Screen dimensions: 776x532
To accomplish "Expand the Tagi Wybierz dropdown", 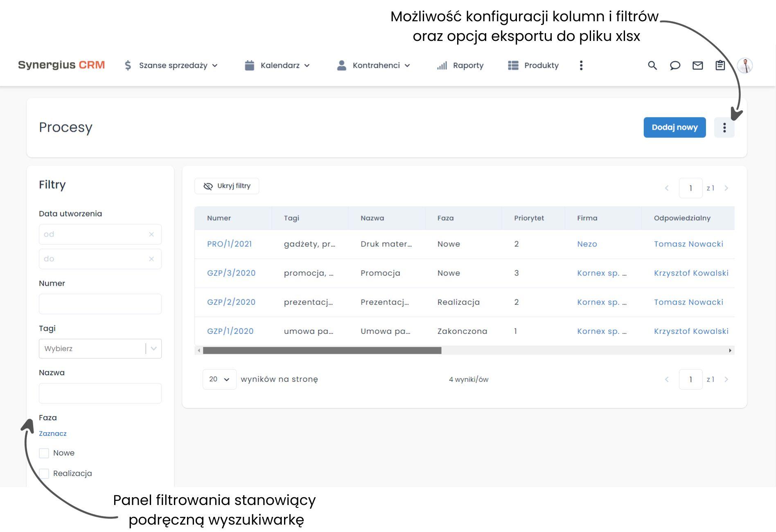I will [x=153, y=349].
